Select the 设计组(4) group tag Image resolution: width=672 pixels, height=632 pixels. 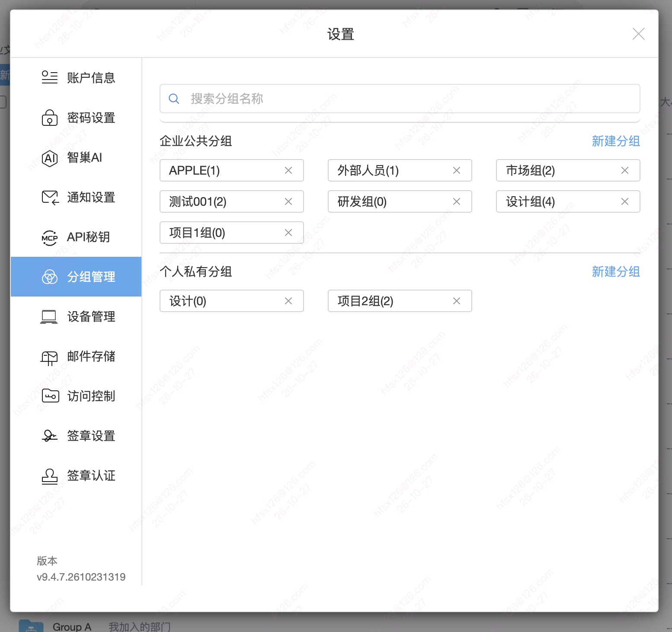click(568, 201)
